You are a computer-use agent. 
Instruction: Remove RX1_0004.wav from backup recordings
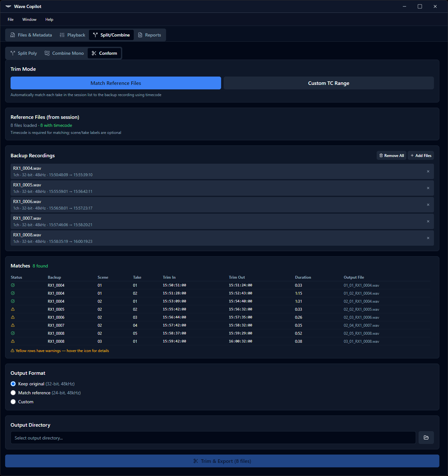[x=428, y=171]
